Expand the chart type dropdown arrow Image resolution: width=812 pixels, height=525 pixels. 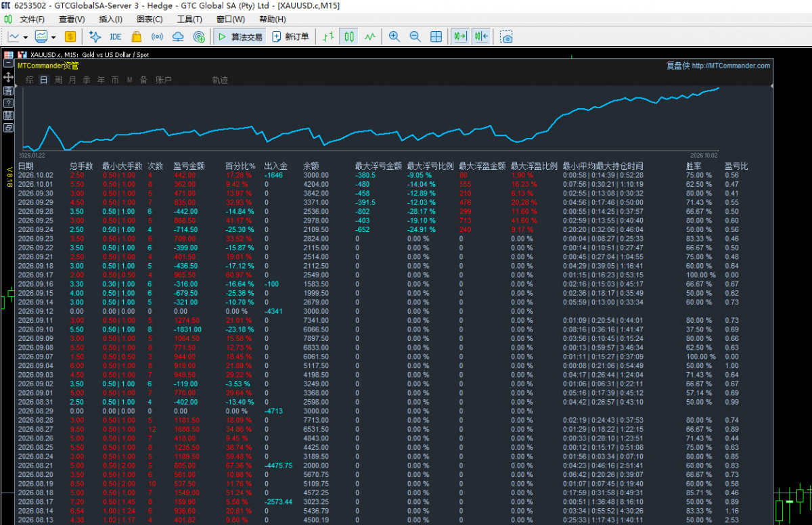click(26, 37)
